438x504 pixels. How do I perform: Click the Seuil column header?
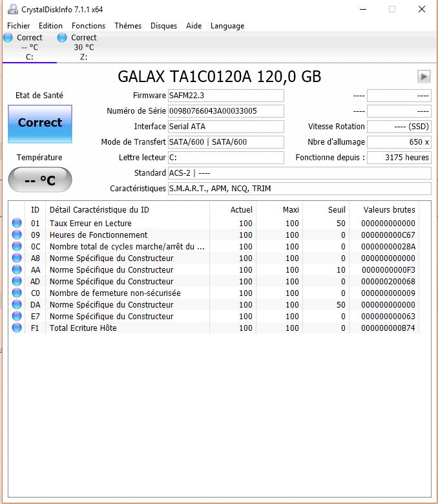point(326,210)
